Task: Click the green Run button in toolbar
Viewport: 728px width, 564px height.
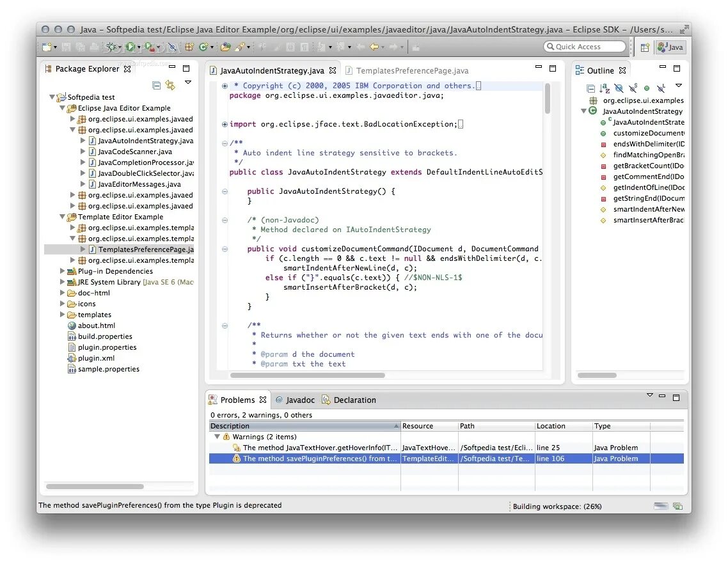Action: (131, 47)
